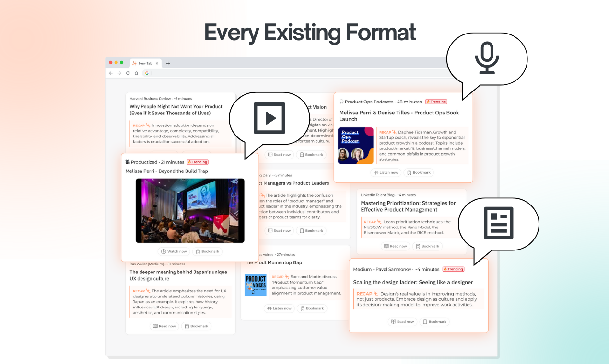Screen dimensions: 609x364
Task: Select the New Tab browser tab
Action: coord(145,63)
